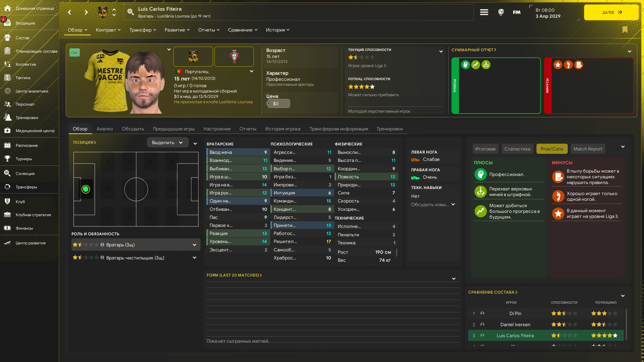Screen dimensions: 644x362
Task: Open the СУММАРНЫЙ ОТЧЕТ link
Action: [474, 50]
